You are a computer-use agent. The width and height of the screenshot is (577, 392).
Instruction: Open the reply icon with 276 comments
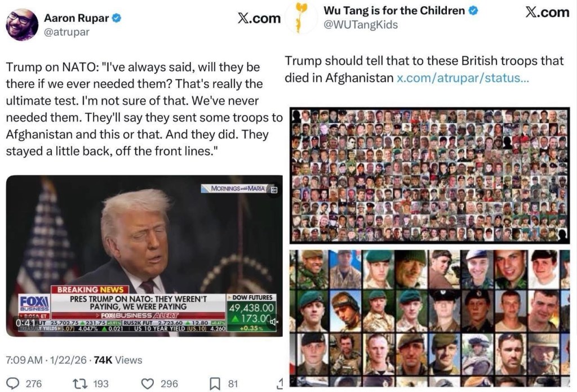coord(14,384)
